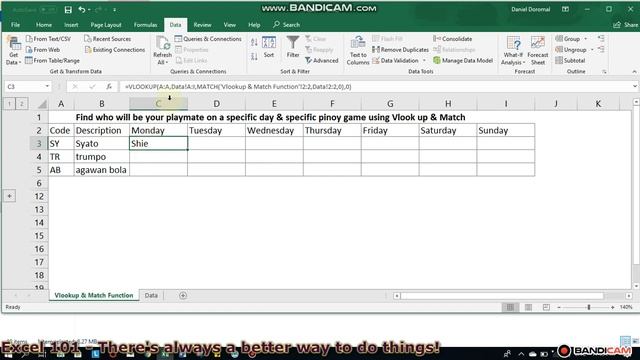Screen dimensions: 640x360
Task: Switch to the Insert tab
Action: (71, 25)
